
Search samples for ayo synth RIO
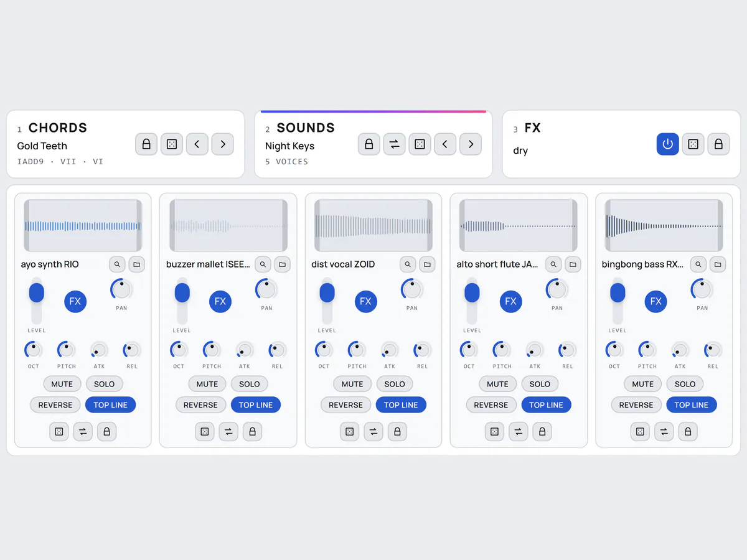tap(118, 264)
